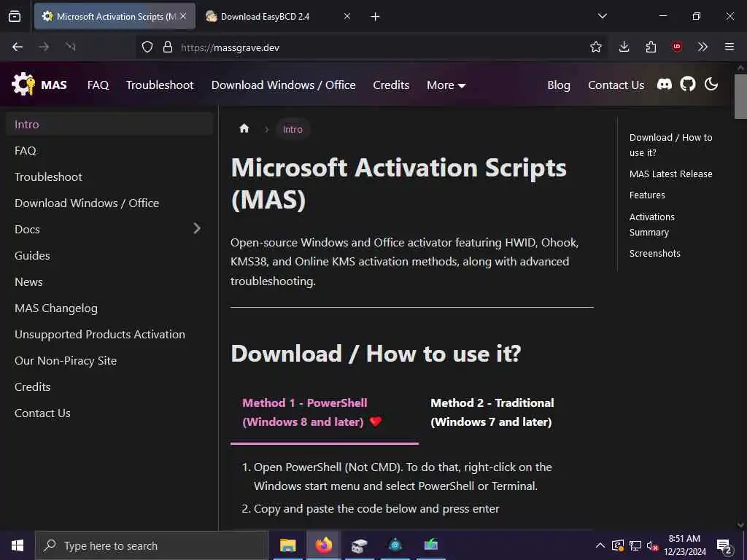
Task: Open the notification center icon
Action: (x=724, y=545)
